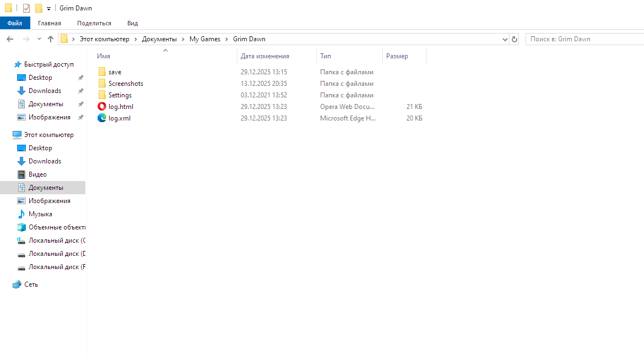Viewport: 644px width, 356px height.
Task: Click Этот компьютер in the breadcrumb
Action: pos(104,39)
